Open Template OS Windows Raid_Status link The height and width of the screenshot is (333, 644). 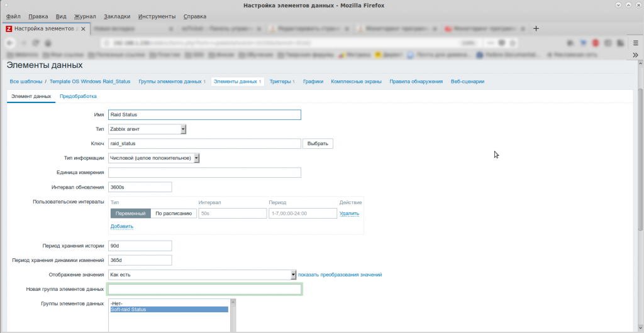click(x=90, y=82)
